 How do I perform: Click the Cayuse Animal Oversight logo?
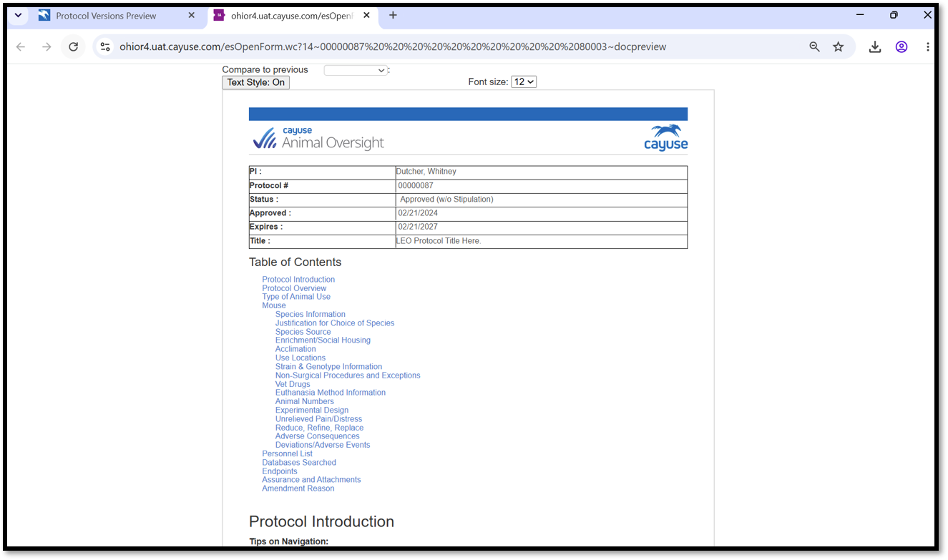click(x=318, y=137)
